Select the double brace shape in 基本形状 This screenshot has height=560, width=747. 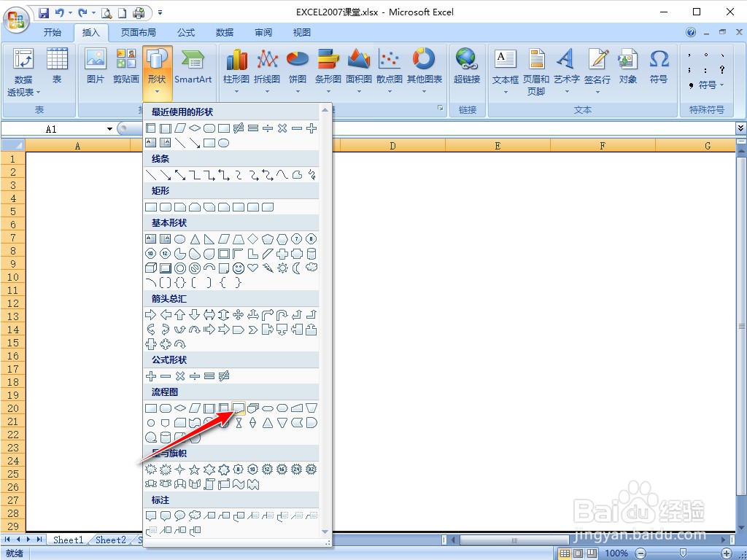pos(179,282)
